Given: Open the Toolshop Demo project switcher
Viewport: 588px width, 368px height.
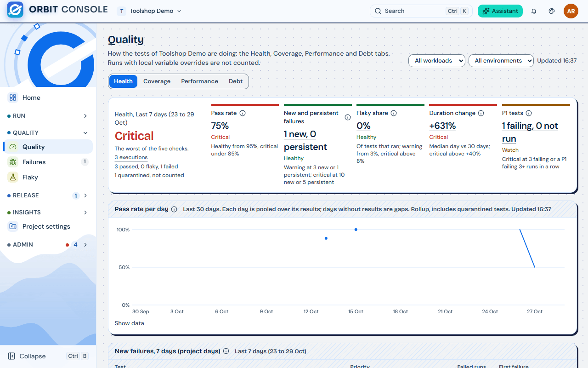Looking at the screenshot, I should click(x=150, y=11).
